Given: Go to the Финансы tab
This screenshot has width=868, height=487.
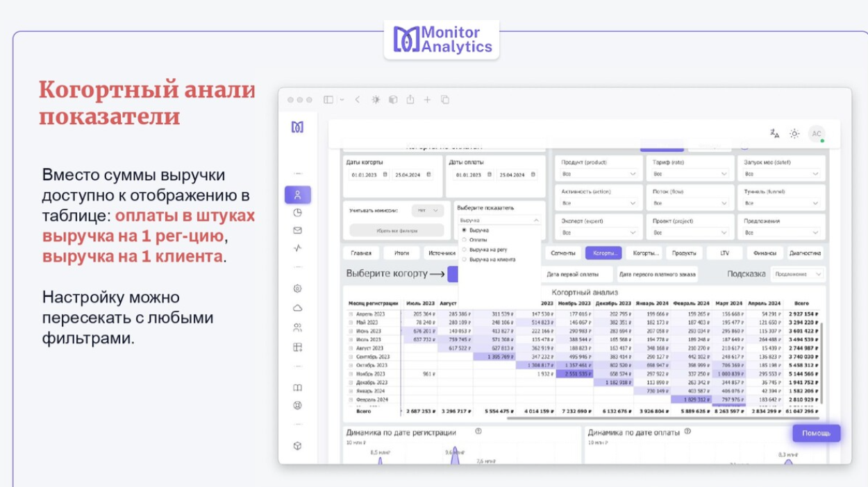Looking at the screenshot, I should coord(765,253).
